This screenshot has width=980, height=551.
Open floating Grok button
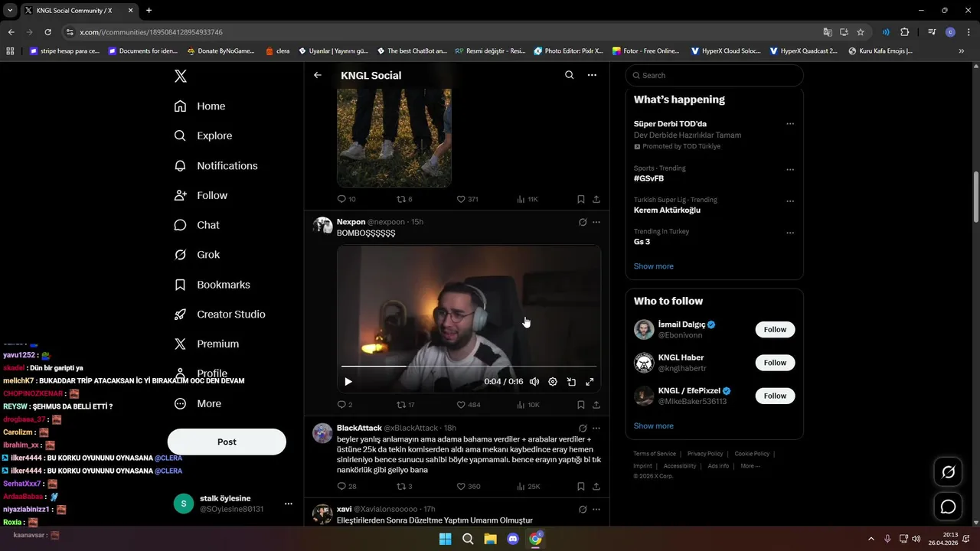pos(948,472)
